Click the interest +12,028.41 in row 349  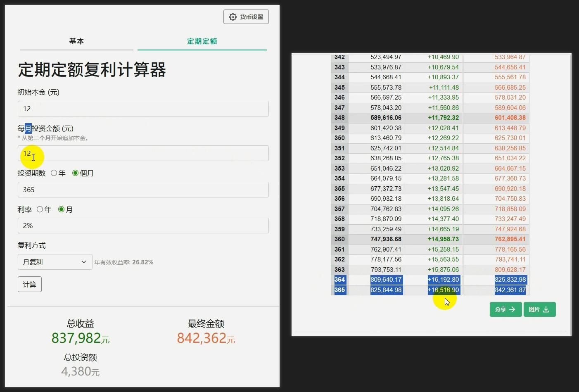click(x=444, y=128)
